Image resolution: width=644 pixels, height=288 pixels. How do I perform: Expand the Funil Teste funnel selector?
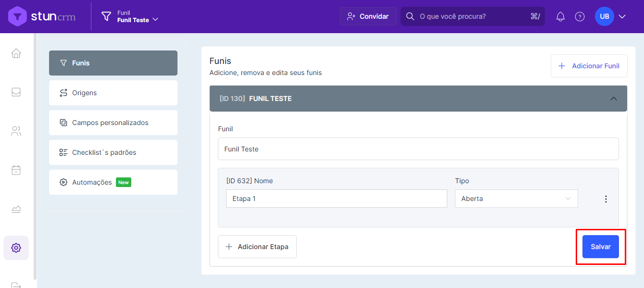pyautogui.click(x=130, y=17)
